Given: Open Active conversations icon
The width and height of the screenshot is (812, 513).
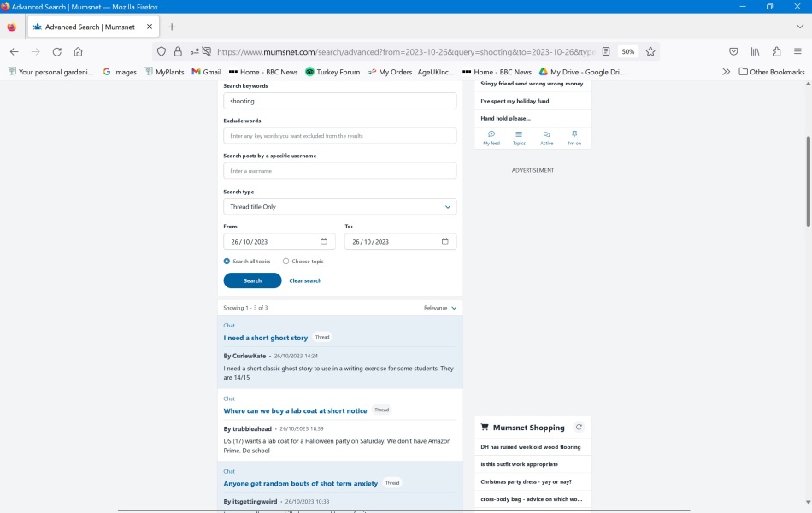Looking at the screenshot, I should click(547, 138).
